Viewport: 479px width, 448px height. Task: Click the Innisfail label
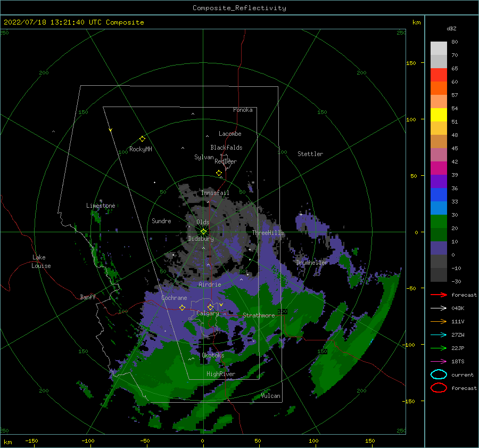(215, 193)
